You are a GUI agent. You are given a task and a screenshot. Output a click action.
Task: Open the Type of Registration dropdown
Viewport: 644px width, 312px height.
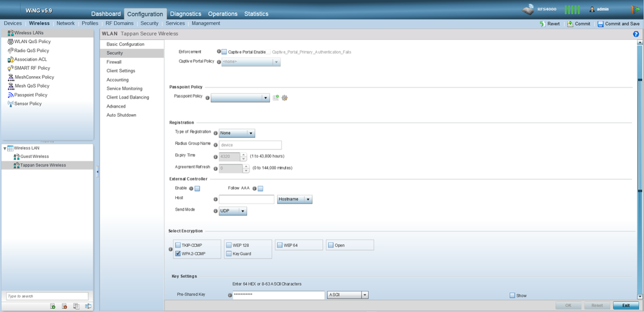pos(237,133)
